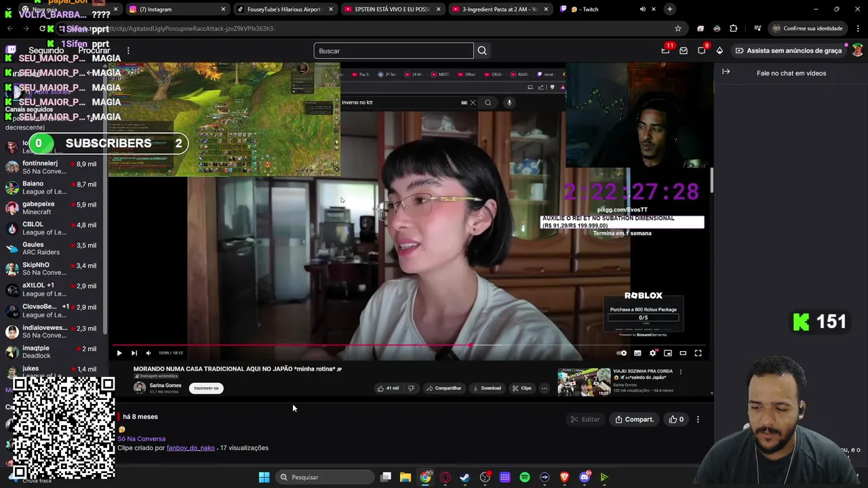Click Assista sem anúncios de graça button

click(788, 51)
